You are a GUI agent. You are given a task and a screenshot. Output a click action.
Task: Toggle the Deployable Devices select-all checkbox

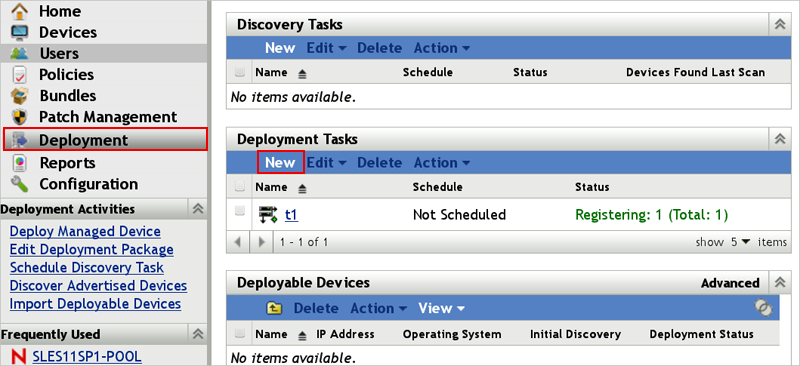click(240, 334)
